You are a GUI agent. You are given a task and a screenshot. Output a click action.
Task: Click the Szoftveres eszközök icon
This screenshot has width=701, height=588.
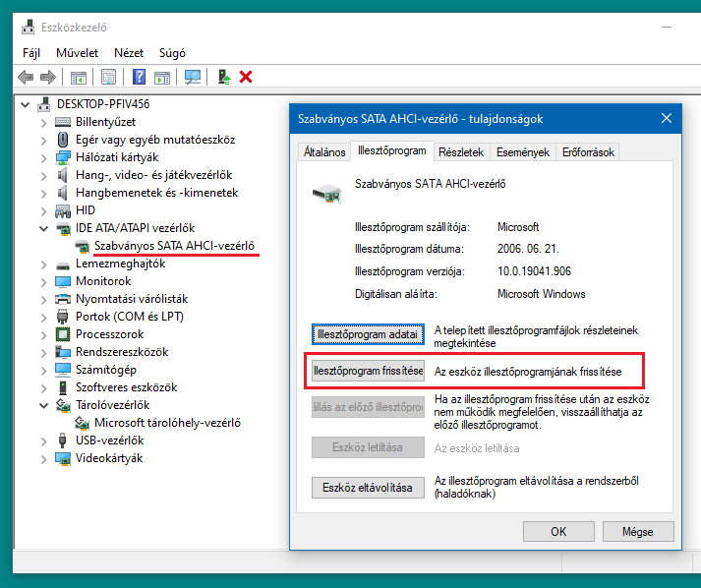pos(63,387)
